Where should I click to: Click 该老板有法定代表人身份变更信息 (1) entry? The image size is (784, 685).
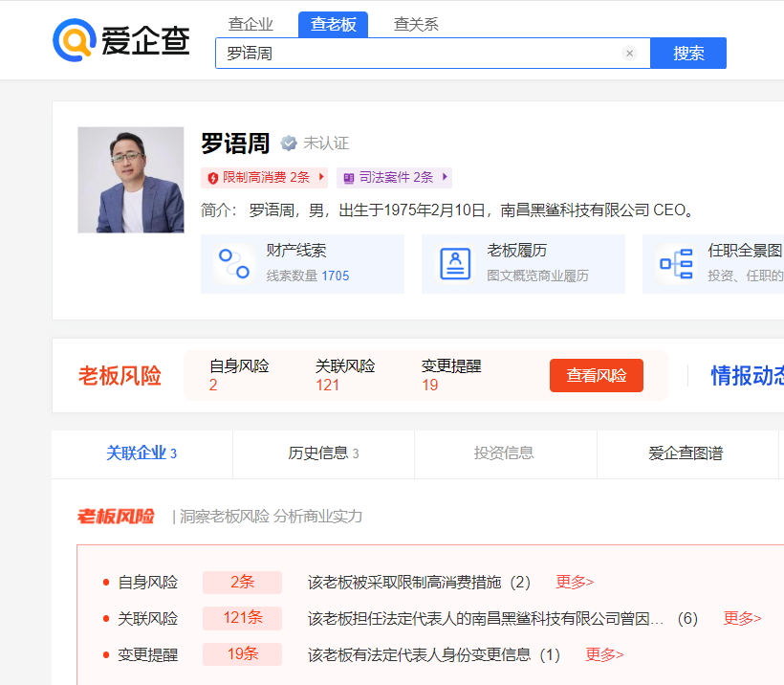pyautogui.click(x=434, y=654)
